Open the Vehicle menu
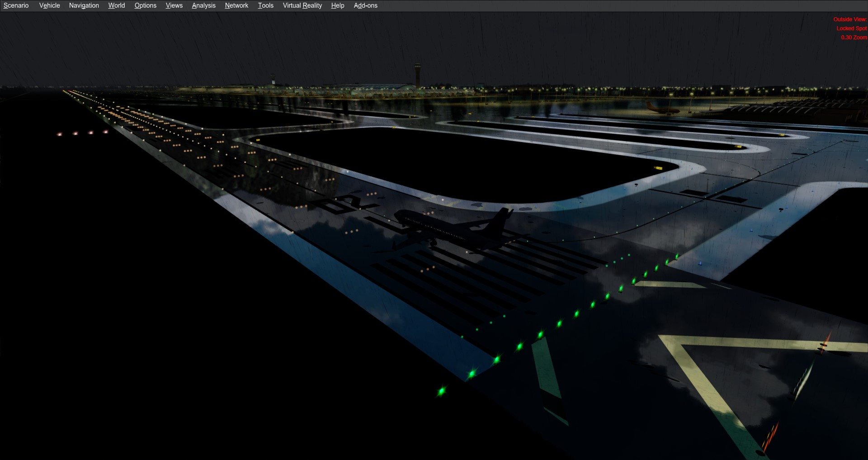Screen dimensions: 868x460 [49, 5]
